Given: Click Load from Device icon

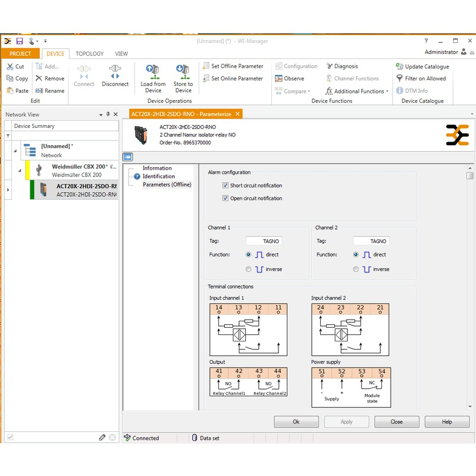Looking at the screenshot, I should [153, 72].
